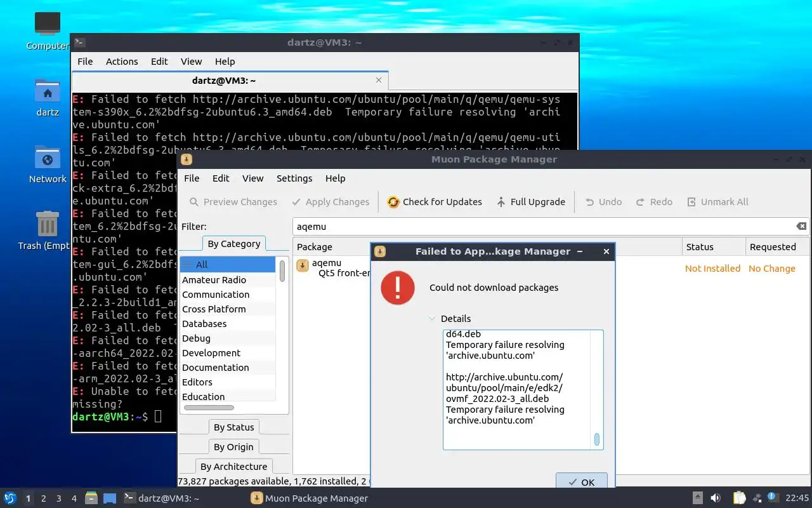The image size is (812, 508).
Task: Open the Trash desktop icon
Action: coord(48,231)
